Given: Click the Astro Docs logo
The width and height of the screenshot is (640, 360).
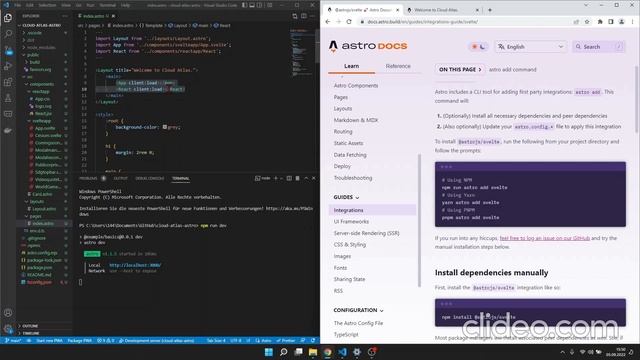Looking at the screenshot, I should (x=368, y=46).
